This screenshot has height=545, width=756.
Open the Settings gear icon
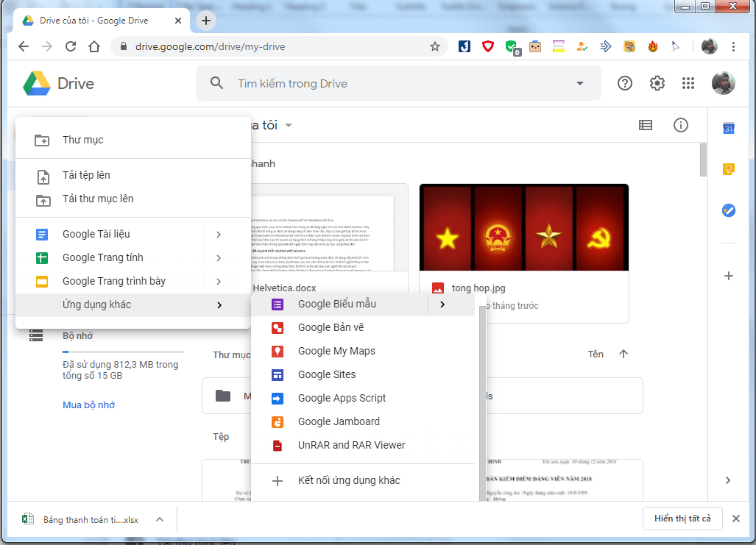pos(657,83)
